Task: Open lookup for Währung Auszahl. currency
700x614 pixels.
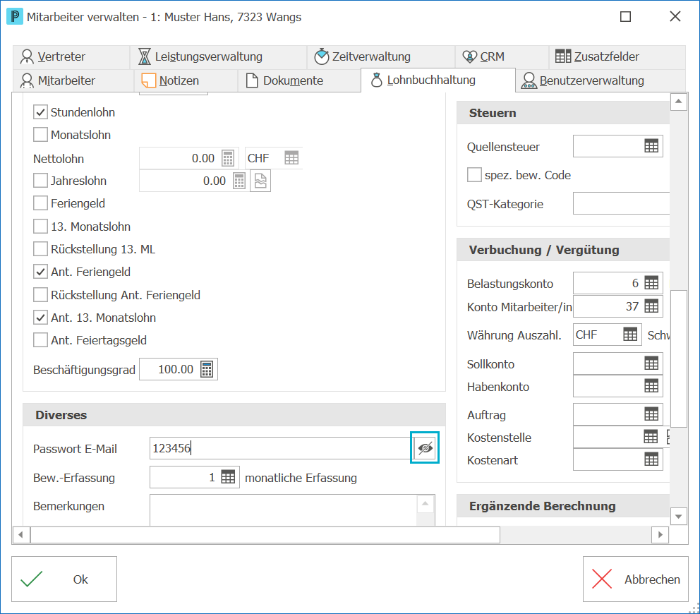Action: click(x=630, y=335)
